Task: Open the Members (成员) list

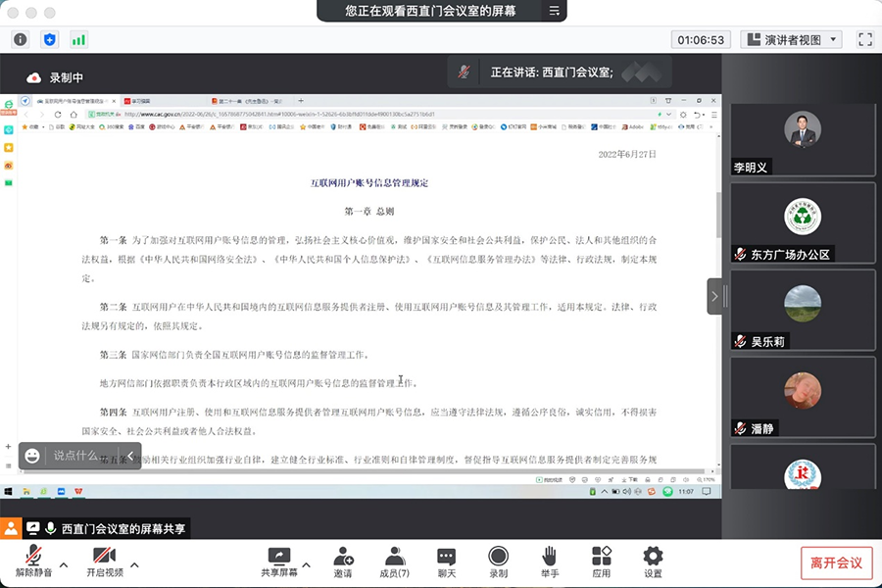Action: (395, 562)
